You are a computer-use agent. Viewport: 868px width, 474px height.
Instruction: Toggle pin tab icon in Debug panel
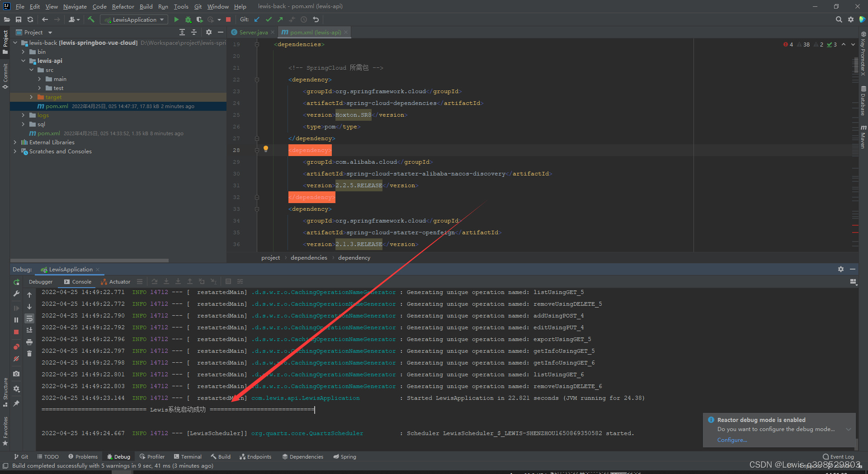(16, 403)
